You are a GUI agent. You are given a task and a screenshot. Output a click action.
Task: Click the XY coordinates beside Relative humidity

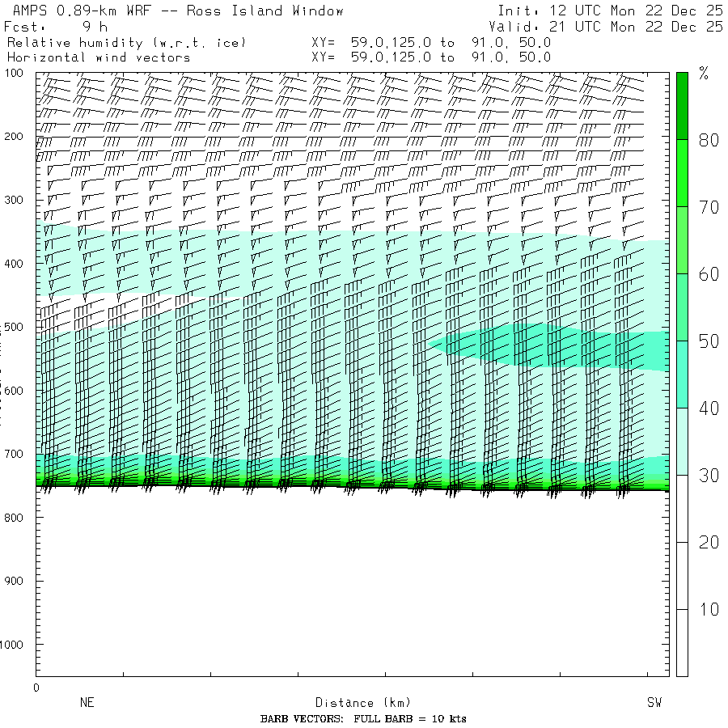pos(431,43)
